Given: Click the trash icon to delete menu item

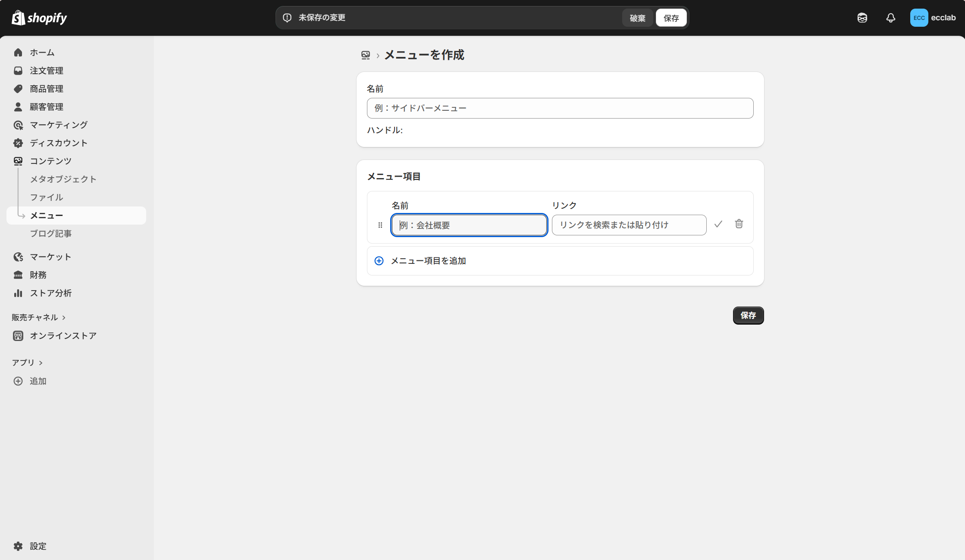Looking at the screenshot, I should pyautogui.click(x=739, y=224).
